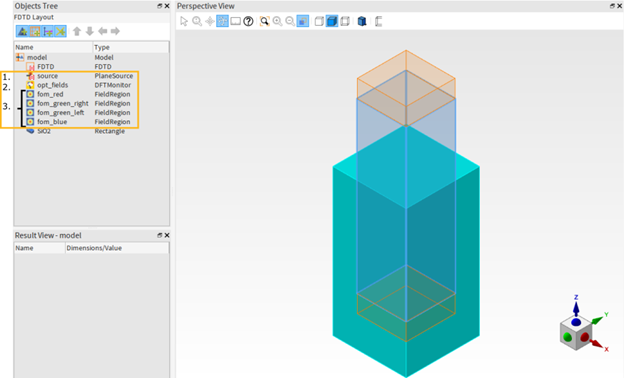Zoom in with the plus magnifier
624x378 pixels.
[x=277, y=21]
